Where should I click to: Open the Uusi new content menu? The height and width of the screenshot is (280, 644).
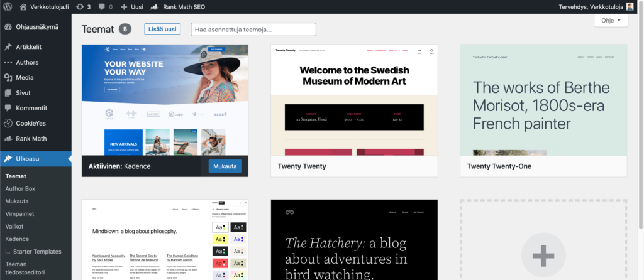(x=132, y=7)
